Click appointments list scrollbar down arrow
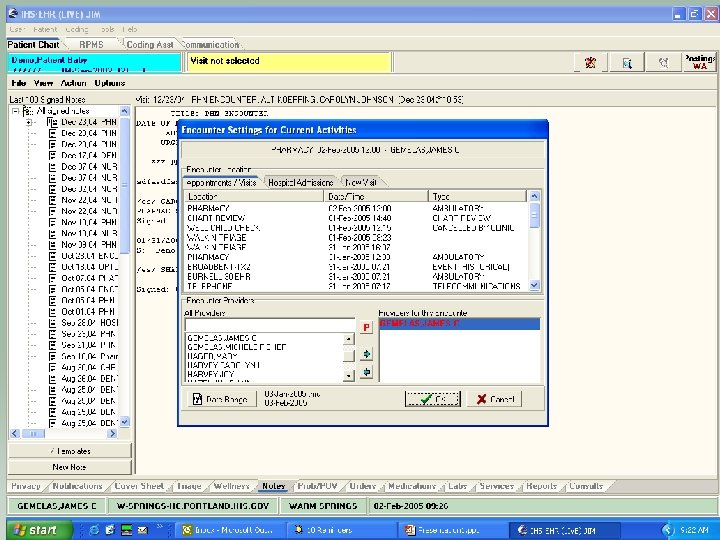Viewport: 720px width, 540px height. (534, 285)
